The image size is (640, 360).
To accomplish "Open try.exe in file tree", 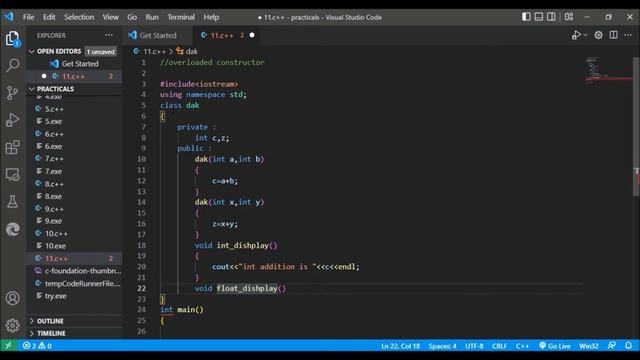I will coord(74,296).
